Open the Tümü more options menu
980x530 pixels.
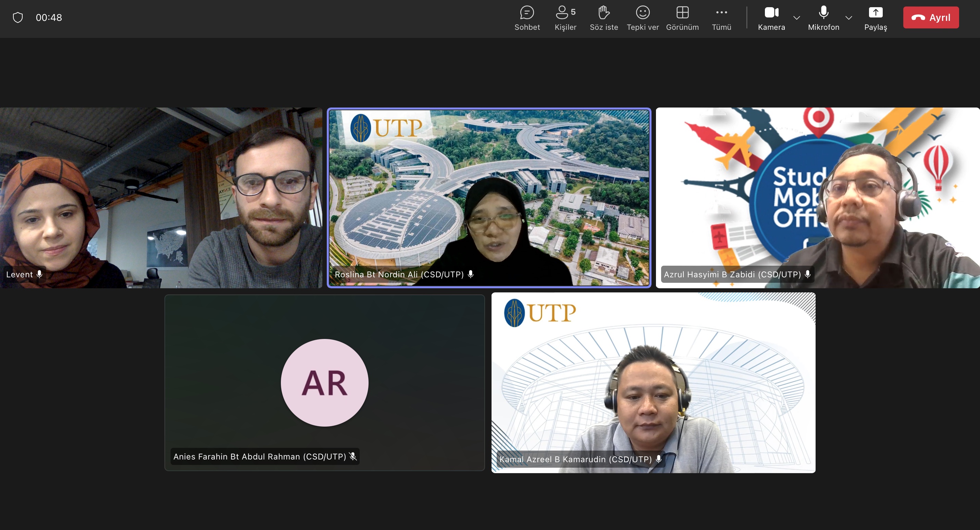(x=721, y=18)
